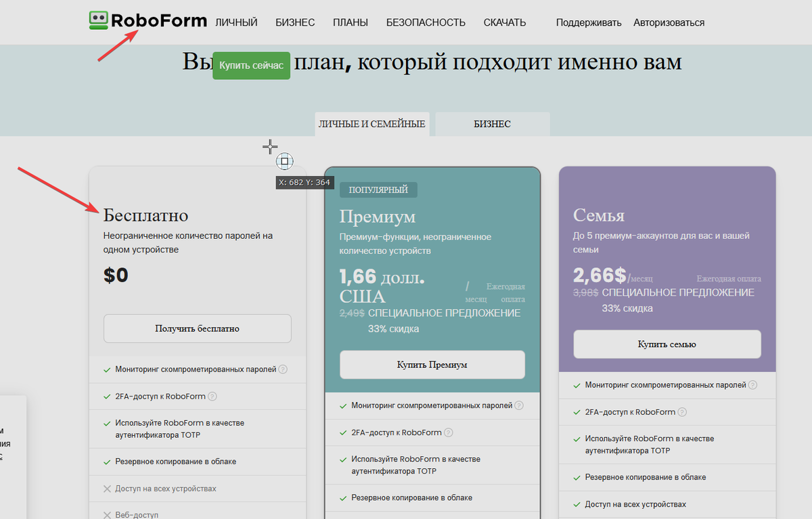Click struck-through 3,98$ price in Семья

pyautogui.click(x=586, y=292)
